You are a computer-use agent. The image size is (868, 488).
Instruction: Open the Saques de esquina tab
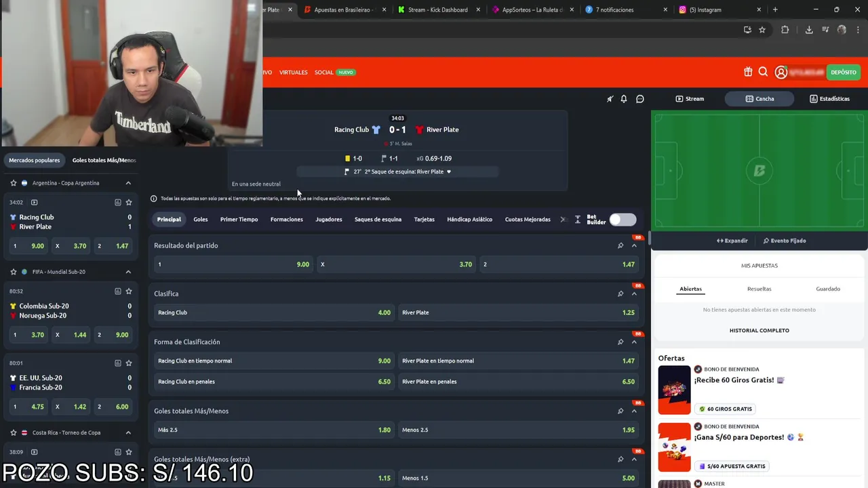[378, 220]
